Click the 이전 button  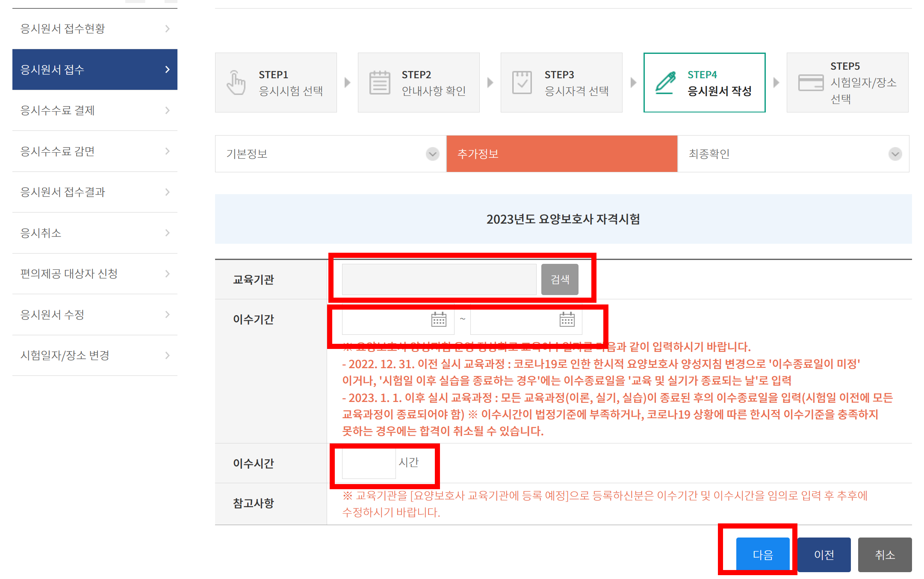(x=824, y=555)
